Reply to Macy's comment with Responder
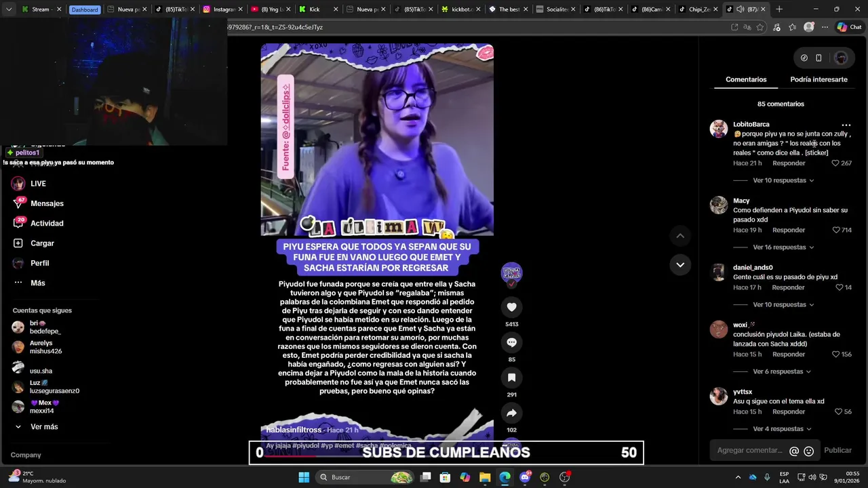This screenshot has width=868, height=488. click(789, 230)
